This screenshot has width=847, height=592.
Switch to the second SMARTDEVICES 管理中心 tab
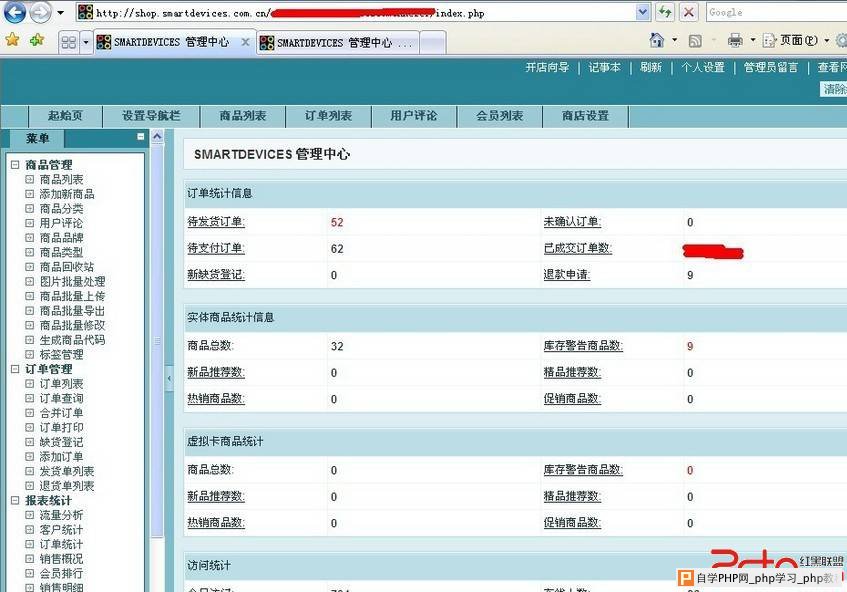pyautogui.click(x=337, y=42)
